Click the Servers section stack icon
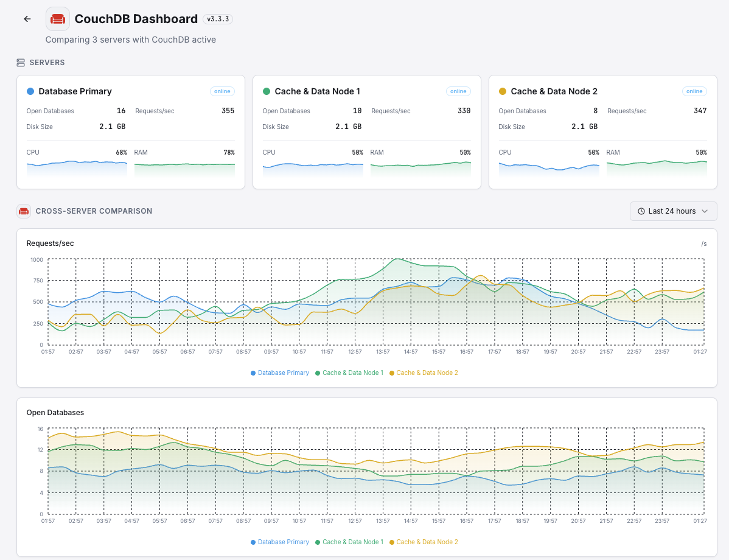 click(x=21, y=63)
